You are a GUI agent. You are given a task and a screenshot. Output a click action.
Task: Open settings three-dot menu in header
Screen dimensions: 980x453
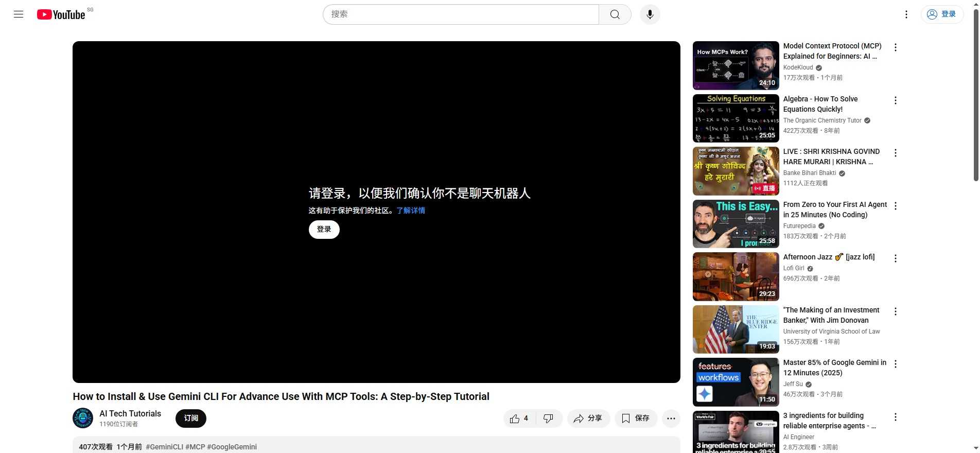[906, 14]
